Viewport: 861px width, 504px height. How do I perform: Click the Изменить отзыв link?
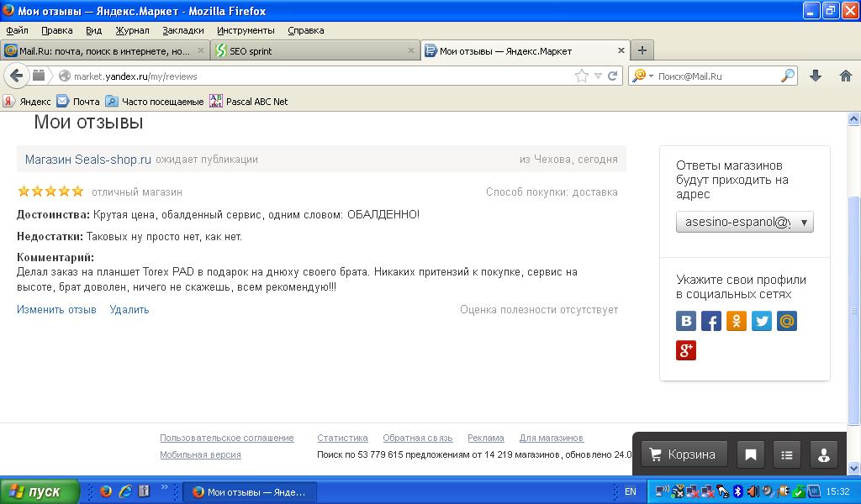click(x=56, y=309)
